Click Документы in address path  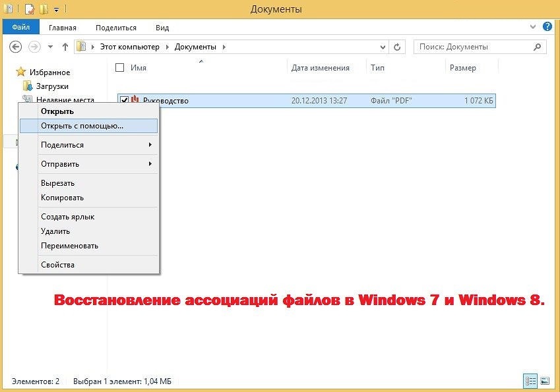pos(195,47)
